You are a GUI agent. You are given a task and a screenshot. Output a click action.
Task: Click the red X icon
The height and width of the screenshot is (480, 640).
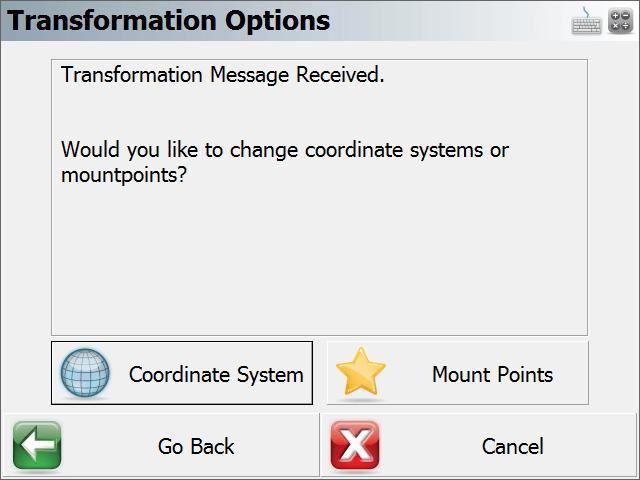point(355,445)
